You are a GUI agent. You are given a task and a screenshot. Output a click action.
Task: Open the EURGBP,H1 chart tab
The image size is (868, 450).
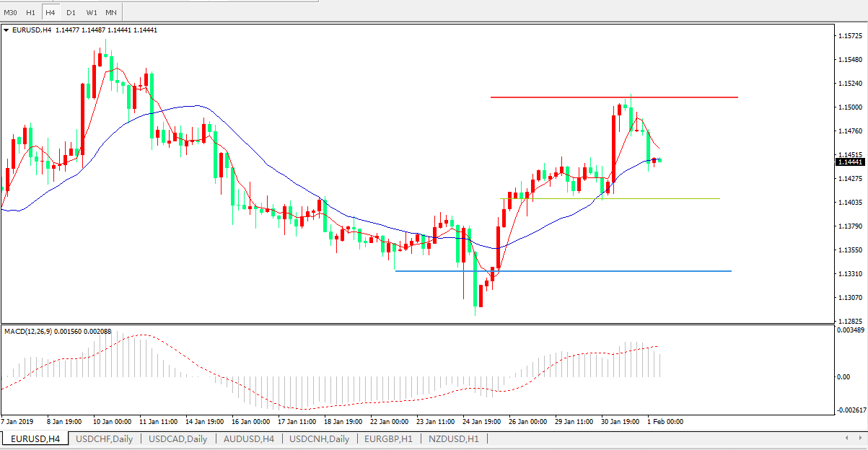click(x=388, y=438)
